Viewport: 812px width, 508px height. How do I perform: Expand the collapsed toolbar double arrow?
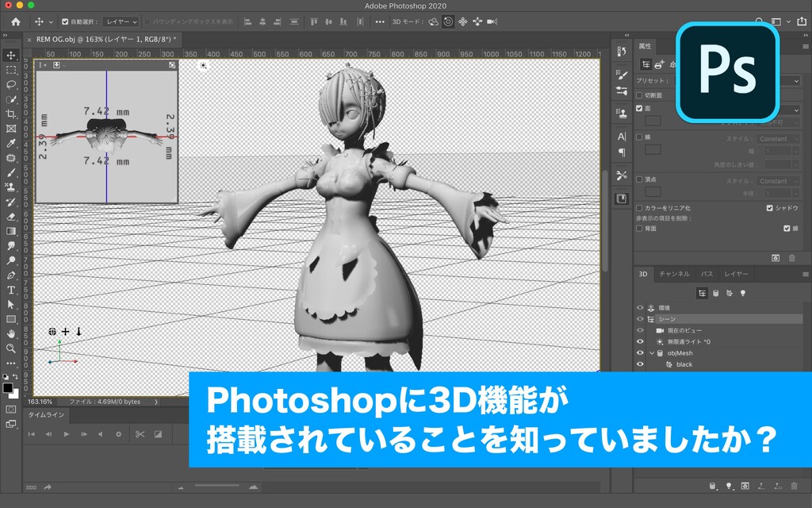pyautogui.click(x=5, y=35)
